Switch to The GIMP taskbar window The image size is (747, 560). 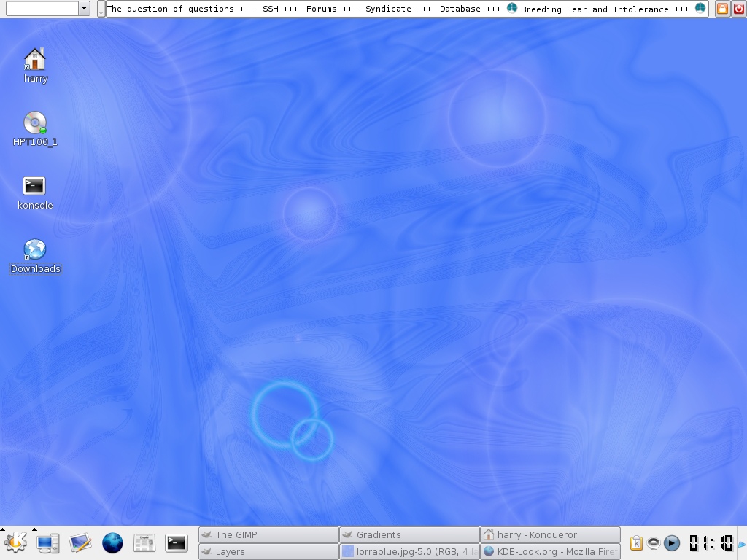tap(268, 534)
